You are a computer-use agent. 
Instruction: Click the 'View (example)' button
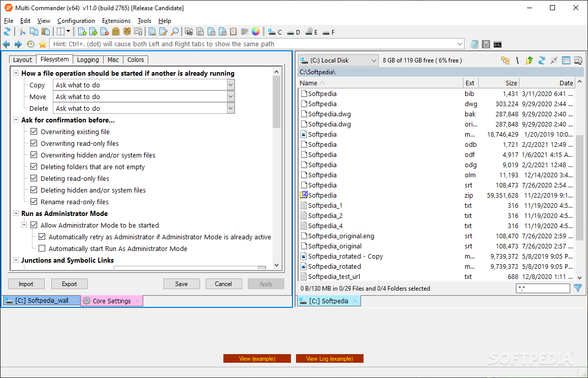[257, 359]
